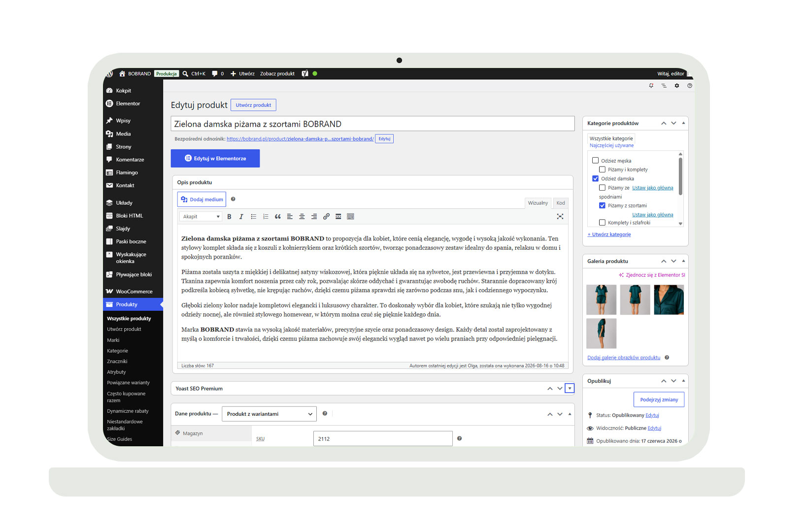Viewport: 808px width, 532px height.
Task: Open the notifications bell icon
Action: click(651, 86)
